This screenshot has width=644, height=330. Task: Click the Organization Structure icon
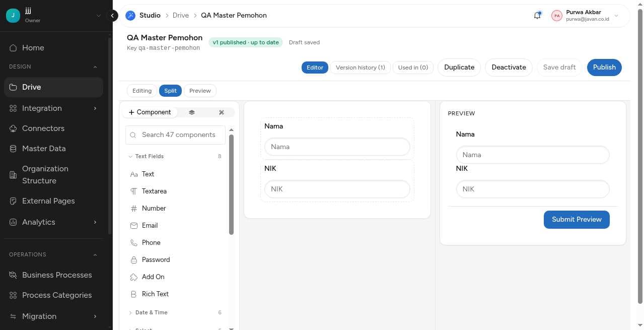click(13, 175)
